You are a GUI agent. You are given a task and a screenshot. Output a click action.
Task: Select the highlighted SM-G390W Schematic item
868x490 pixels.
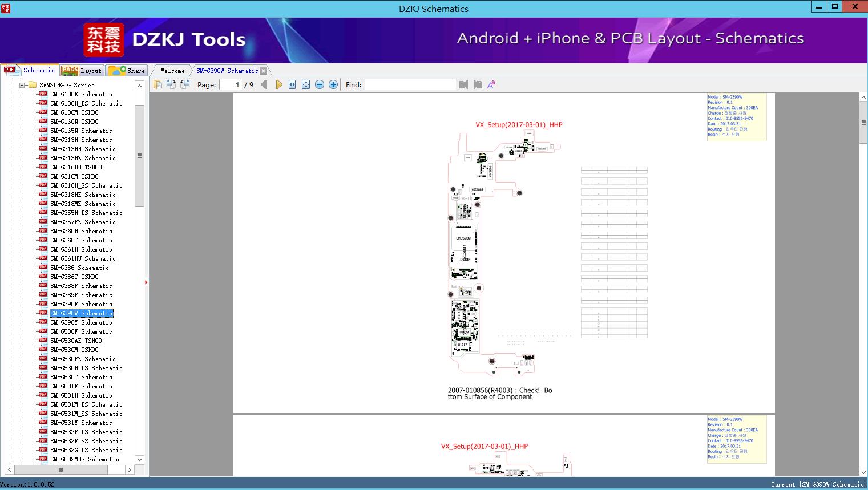pos(81,313)
